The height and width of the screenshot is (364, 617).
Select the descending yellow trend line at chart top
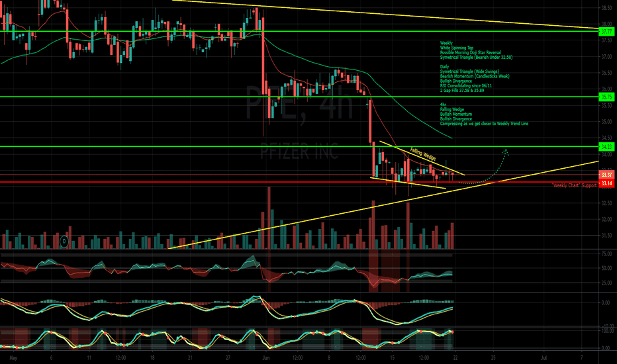385,14
